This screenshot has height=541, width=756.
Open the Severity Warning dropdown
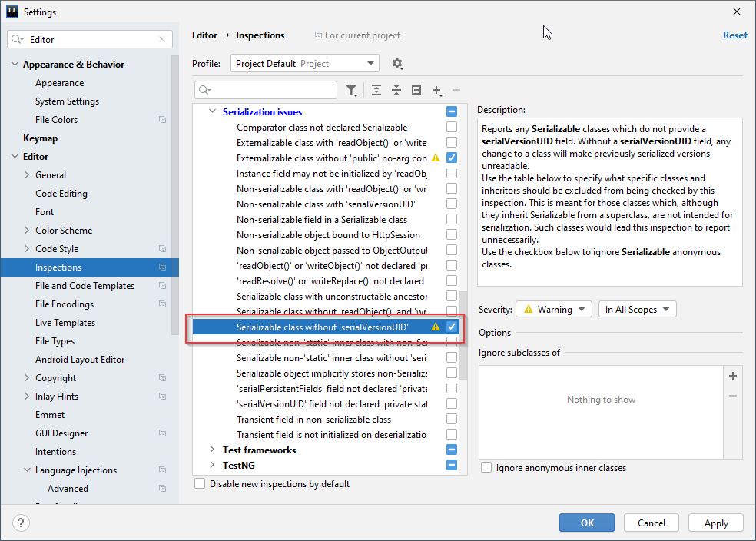click(553, 310)
